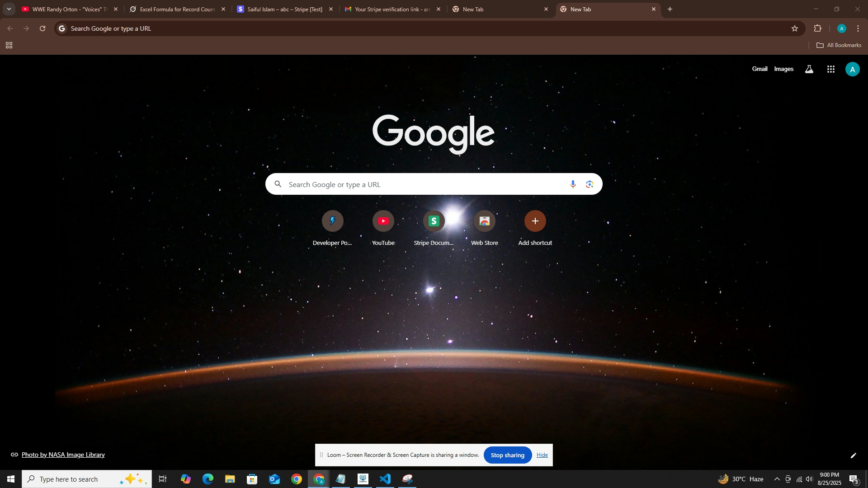Open Visual Studio Code from taskbar

pyautogui.click(x=385, y=479)
